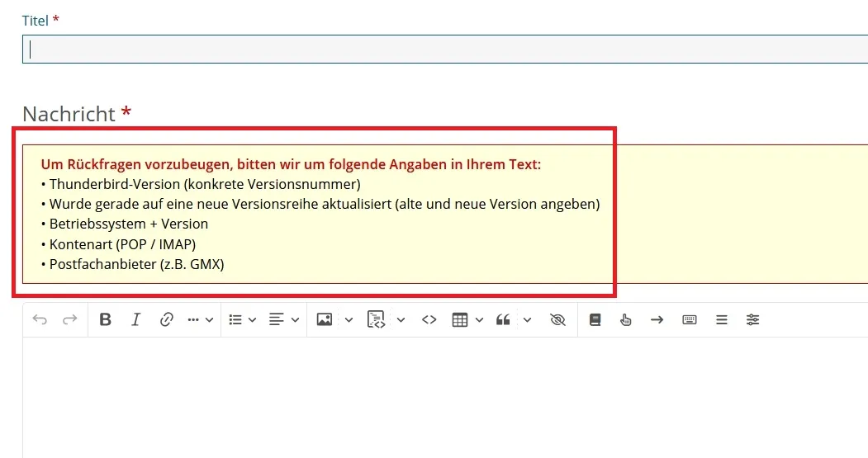Insert an image using the picture icon
Image resolution: width=868 pixels, height=458 pixels.
[x=325, y=319]
